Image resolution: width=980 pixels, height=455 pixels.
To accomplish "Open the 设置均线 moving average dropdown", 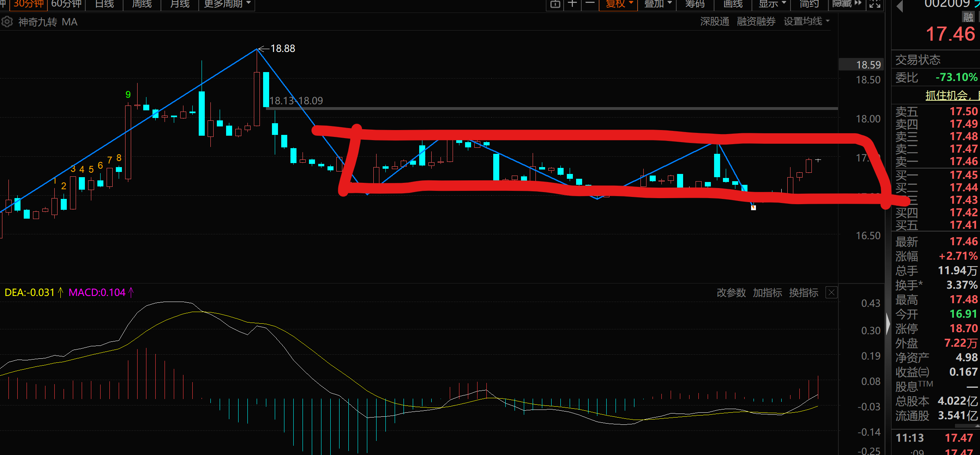I will tap(806, 21).
